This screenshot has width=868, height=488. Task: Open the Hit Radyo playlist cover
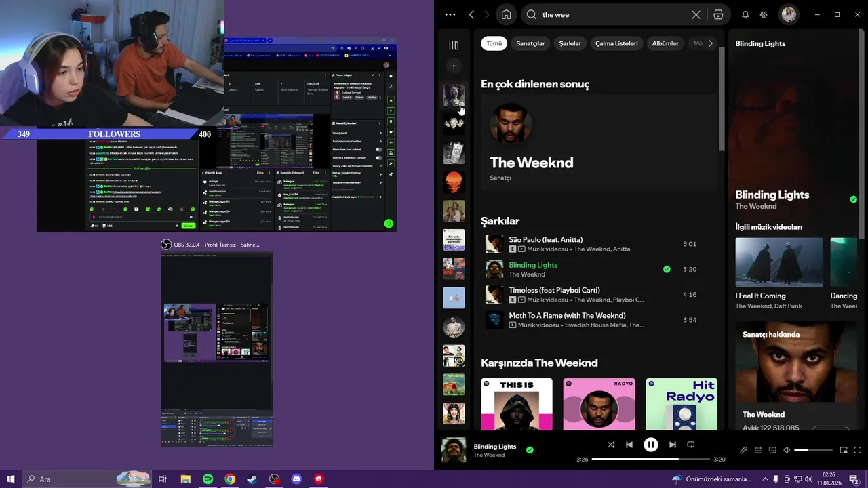pyautogui.click(x=682, y=404)
